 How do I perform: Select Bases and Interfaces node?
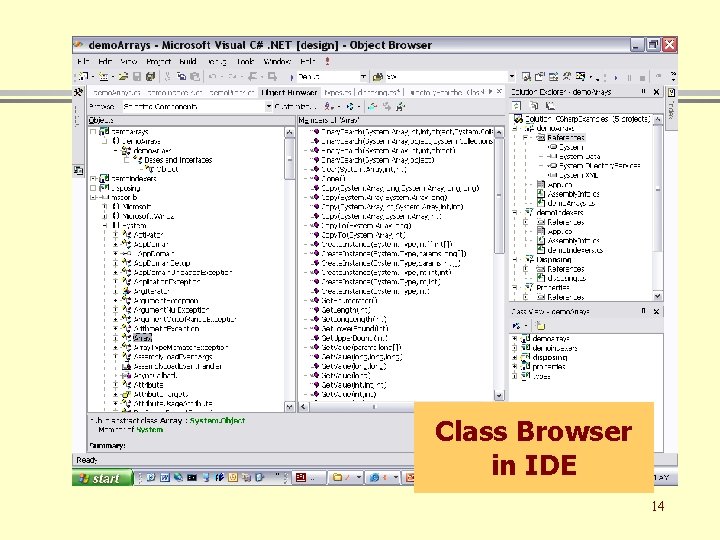(178, 160)
